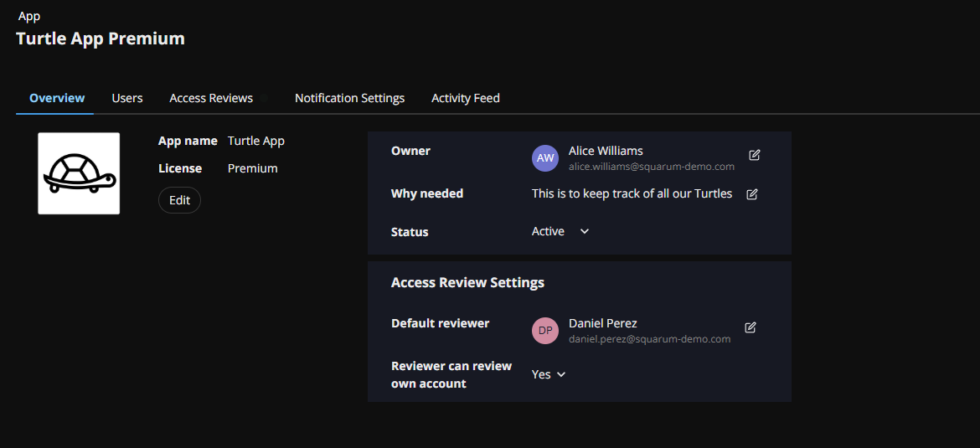980x448 pixels.
Task: Select the Notification Settings tab
Action: click(349, 98)
